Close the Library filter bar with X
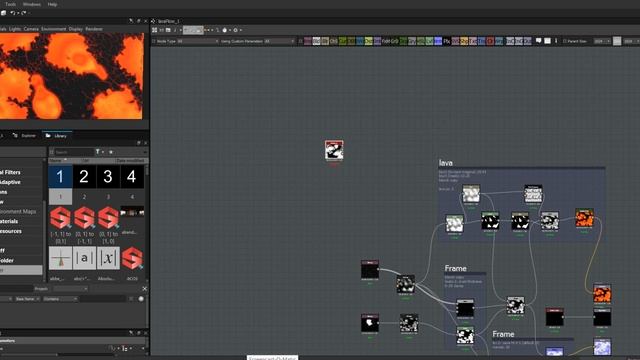 click(x=144, y=289)
